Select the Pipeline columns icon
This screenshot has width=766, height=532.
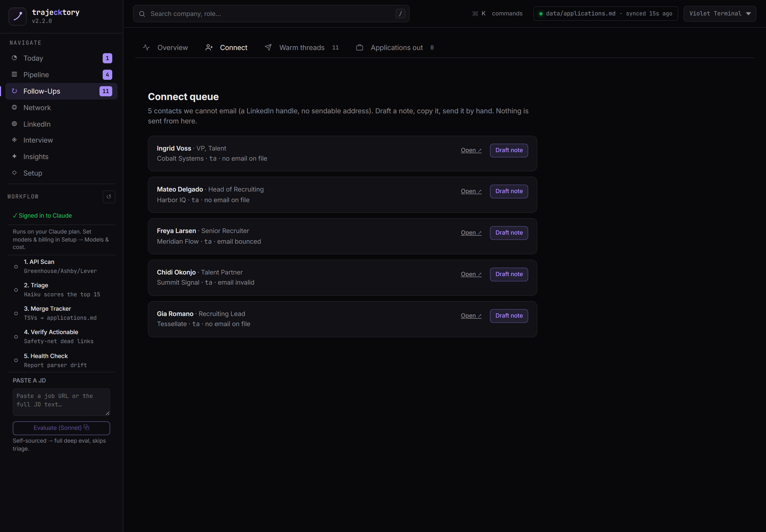14,74
